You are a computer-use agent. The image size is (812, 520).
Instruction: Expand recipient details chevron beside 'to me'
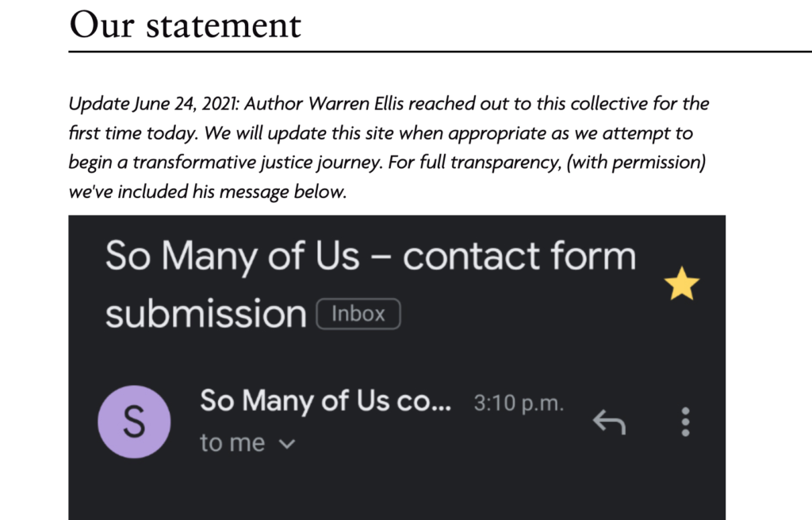(x=287, y=444)
